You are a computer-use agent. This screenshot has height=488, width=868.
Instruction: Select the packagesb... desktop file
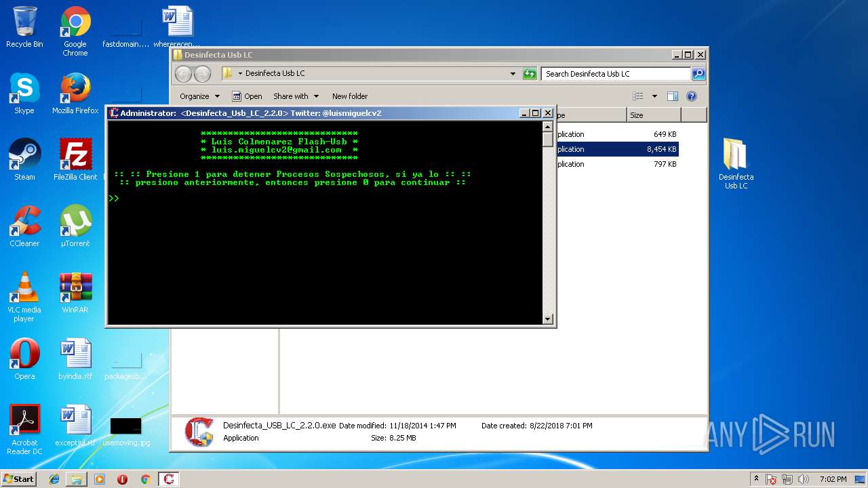pyautogui.click(x=126, y=366)
